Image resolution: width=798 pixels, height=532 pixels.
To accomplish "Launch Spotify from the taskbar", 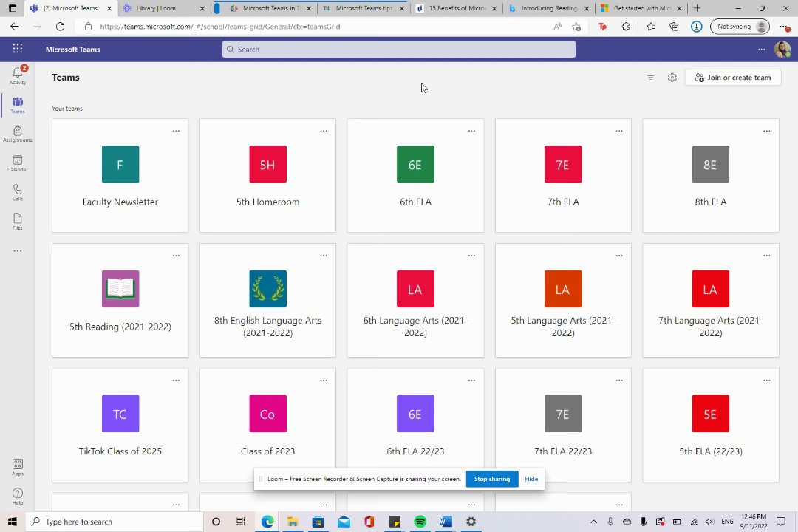I will click(420, 522).
